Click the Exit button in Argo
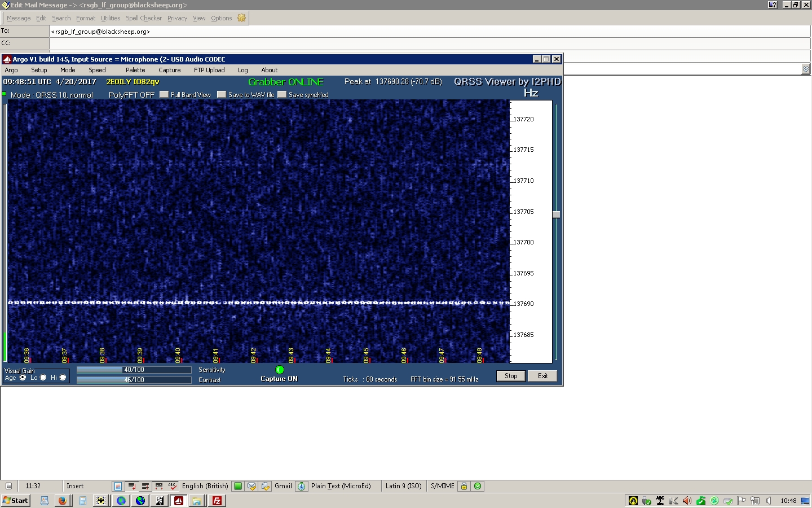The width and height of the screenshot is (812, 508). 542,376
